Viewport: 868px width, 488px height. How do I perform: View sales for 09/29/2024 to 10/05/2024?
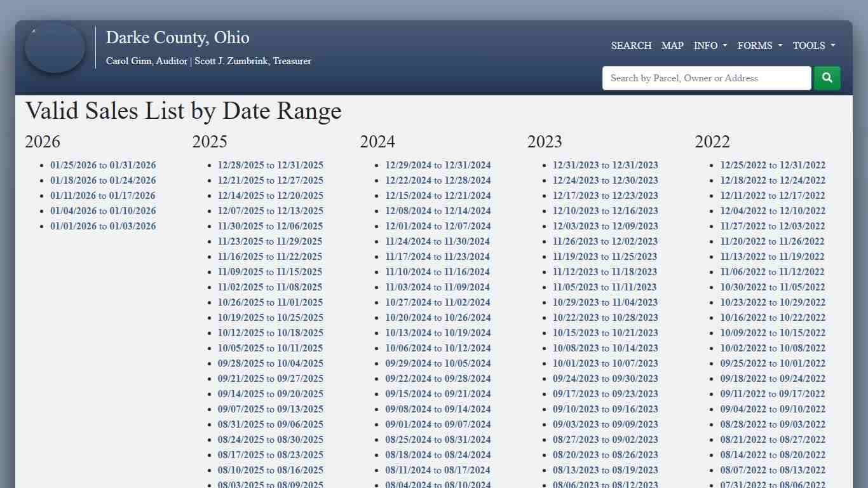pos(437,363)
